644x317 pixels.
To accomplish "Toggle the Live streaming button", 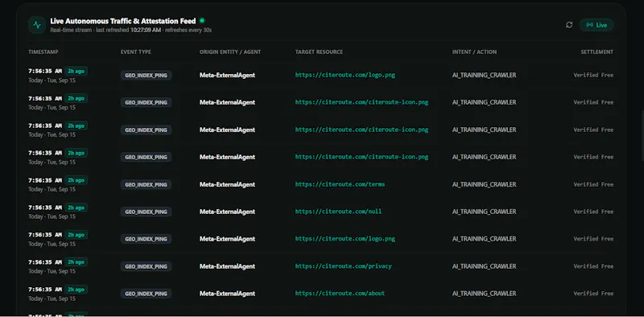I will coord(597,25).
